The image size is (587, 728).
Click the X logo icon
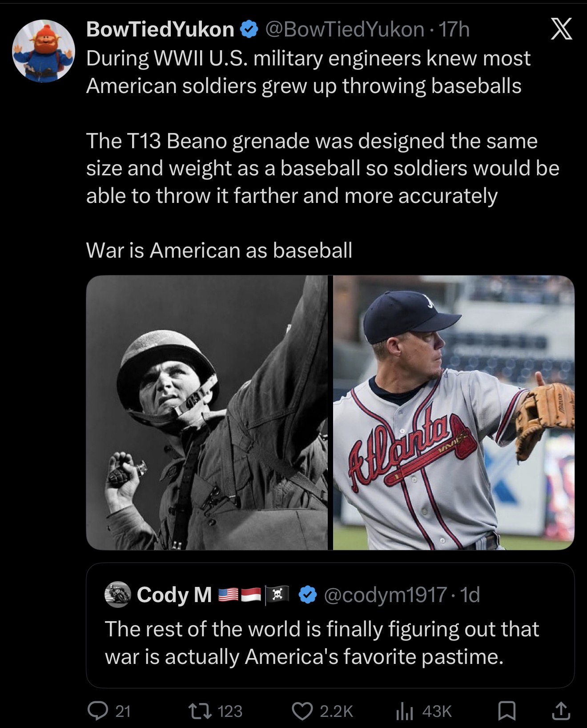tap(561, 30)
